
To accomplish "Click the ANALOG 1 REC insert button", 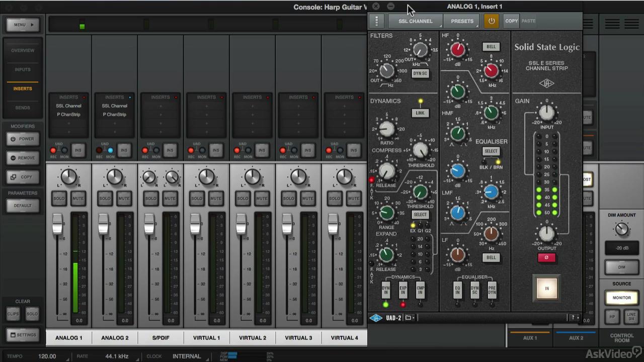I will [53, 150].
